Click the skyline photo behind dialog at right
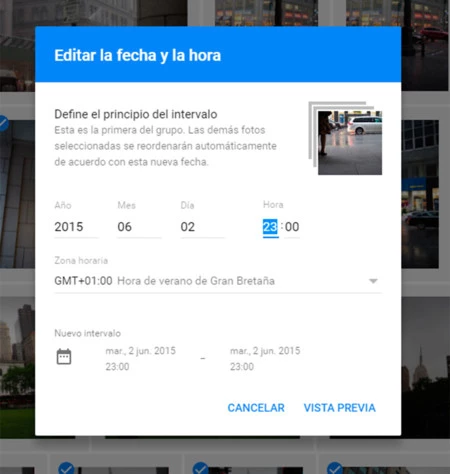This screenshot has height=474, width=450. pos(426,367)
